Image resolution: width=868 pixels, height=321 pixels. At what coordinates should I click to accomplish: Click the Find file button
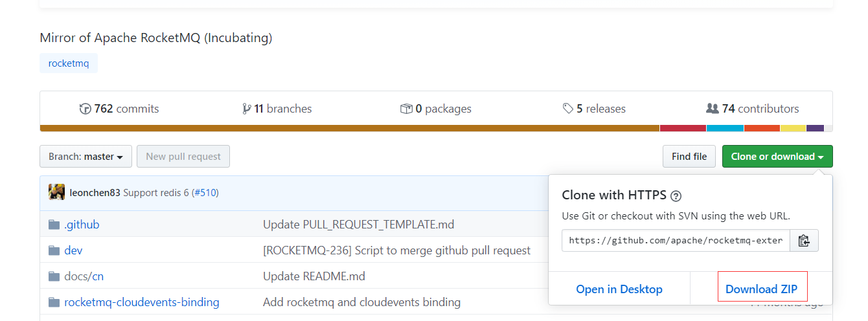(689, 157)
